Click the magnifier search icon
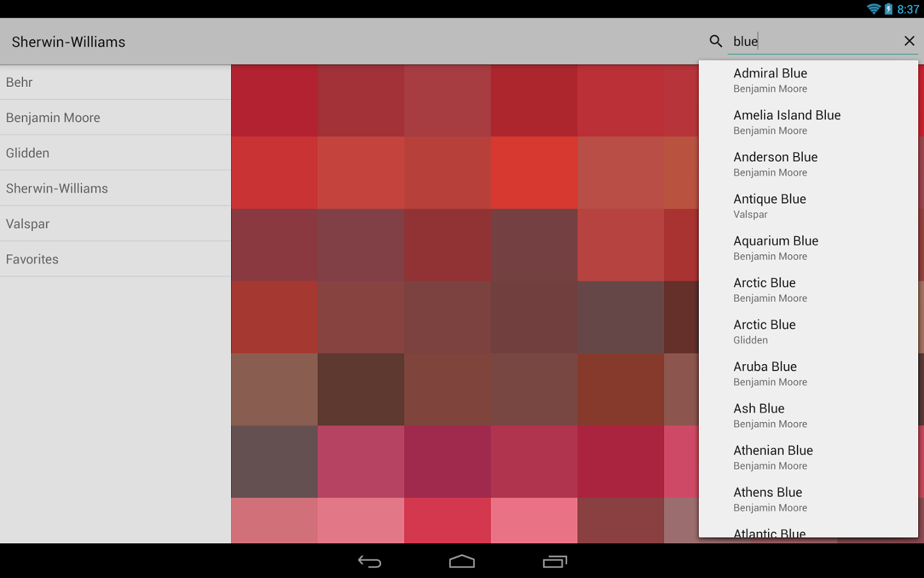Image resolution: width=924 pixels, height=578 pixels. pyautogui.click(x=716, y=41)
